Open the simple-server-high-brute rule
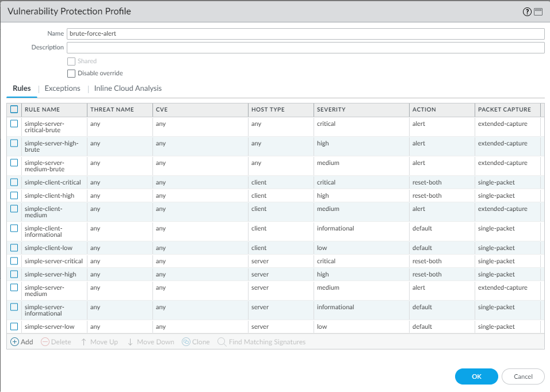This screenshot has height=392, width=550. pos(52,146)
